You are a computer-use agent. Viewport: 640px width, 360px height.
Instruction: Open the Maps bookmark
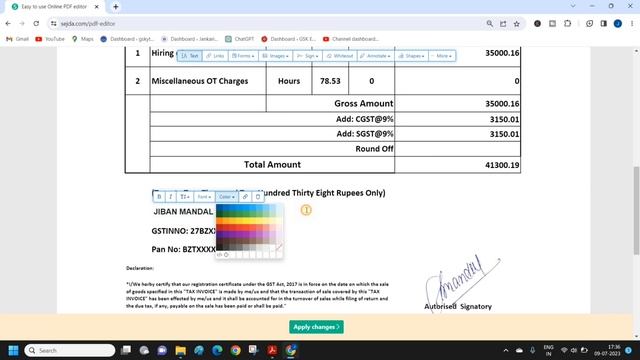tap(82, 39)
